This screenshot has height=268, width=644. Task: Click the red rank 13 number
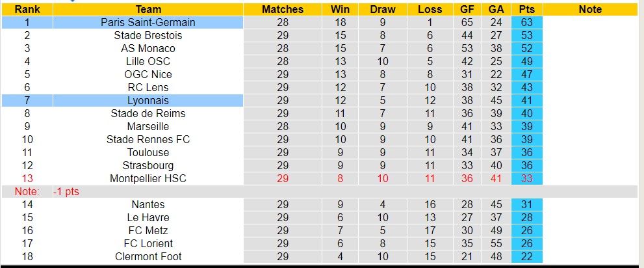tap(27, 178)
